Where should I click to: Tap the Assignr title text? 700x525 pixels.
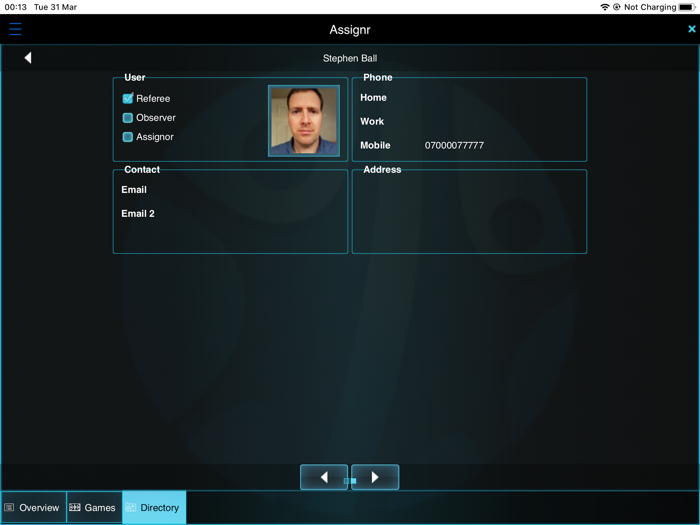[350, 29]
